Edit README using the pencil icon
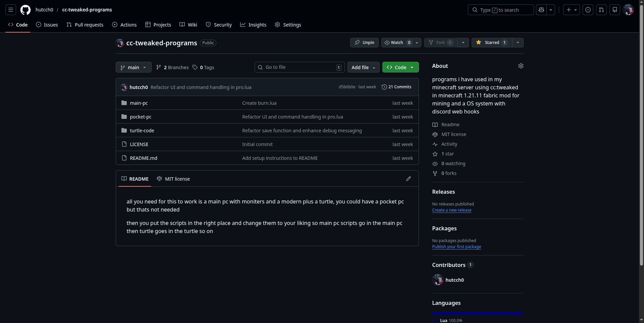 [x=408, y=179]
